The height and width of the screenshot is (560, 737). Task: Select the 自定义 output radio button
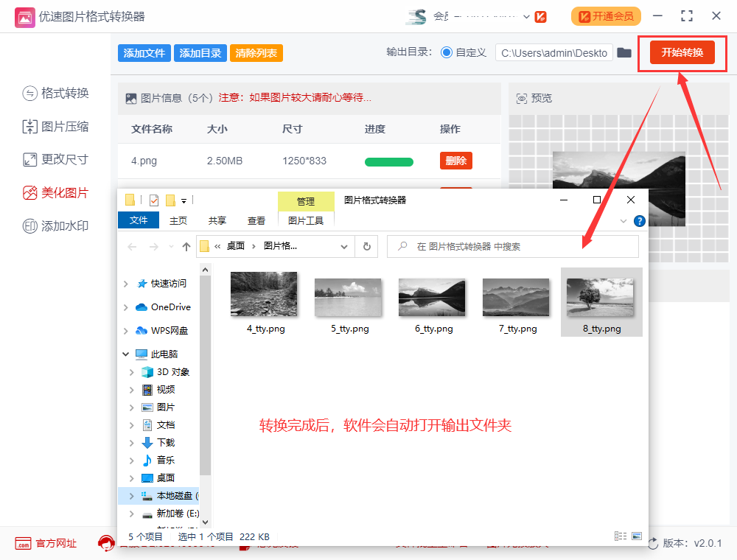(447, 52)
